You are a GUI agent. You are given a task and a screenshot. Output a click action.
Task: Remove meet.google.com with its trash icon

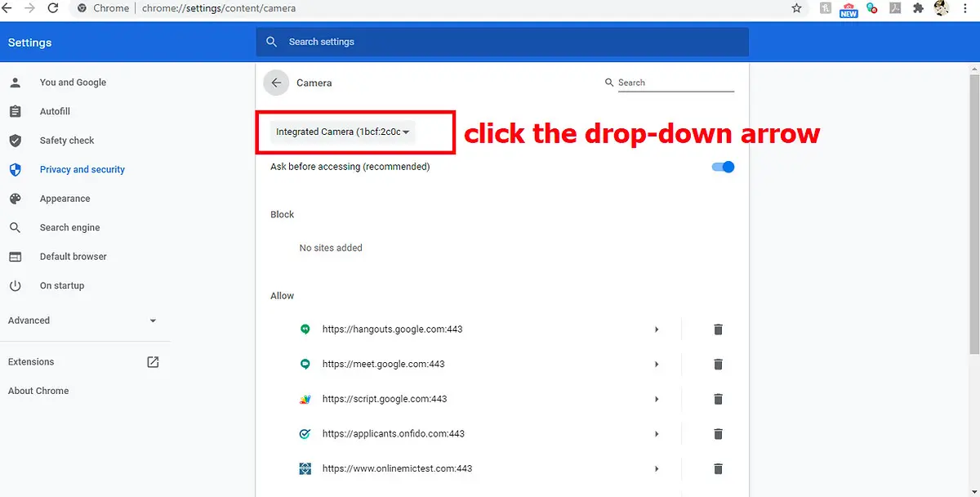718,365
